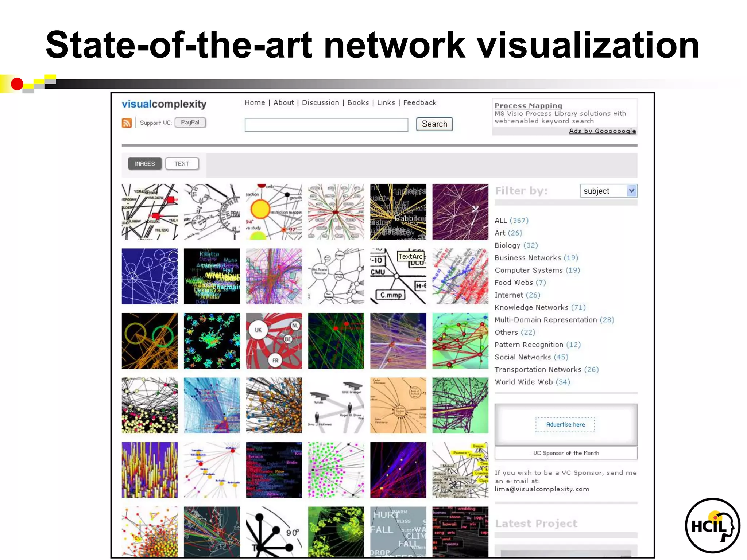This screenshot has width=747, height=560.
Task: Open the thumbnail with a 90° angle diagram
Action: 274,532
